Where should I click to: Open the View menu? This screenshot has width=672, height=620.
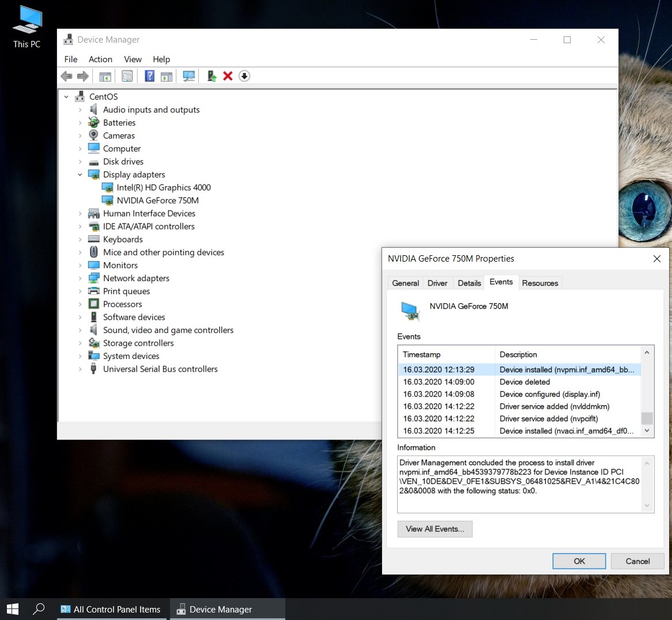coord(133,59)
